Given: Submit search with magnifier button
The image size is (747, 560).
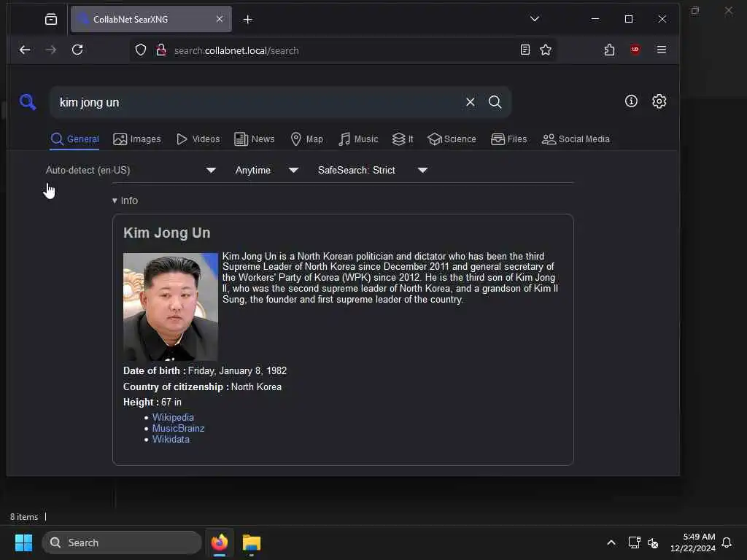Looking at the screenshot, I should coord(495,102).
